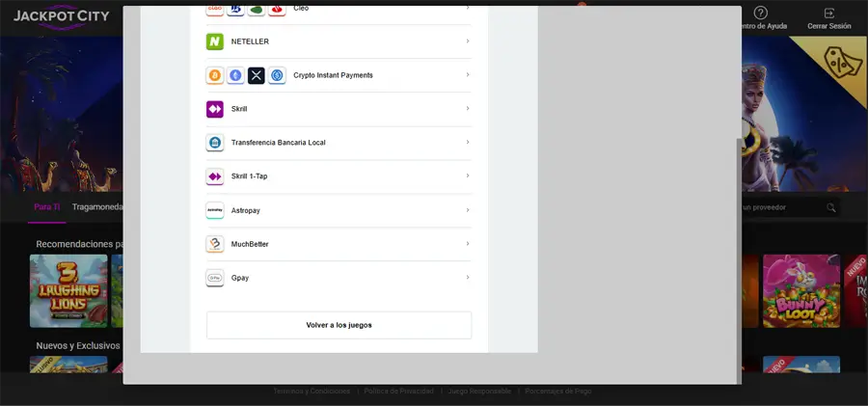
Task: Click the Skrill 1-Tap icon
Action: click(215, 176)
